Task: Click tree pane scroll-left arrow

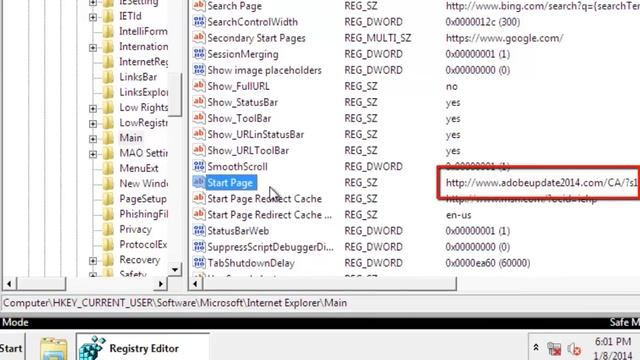Action: [9, 284]
